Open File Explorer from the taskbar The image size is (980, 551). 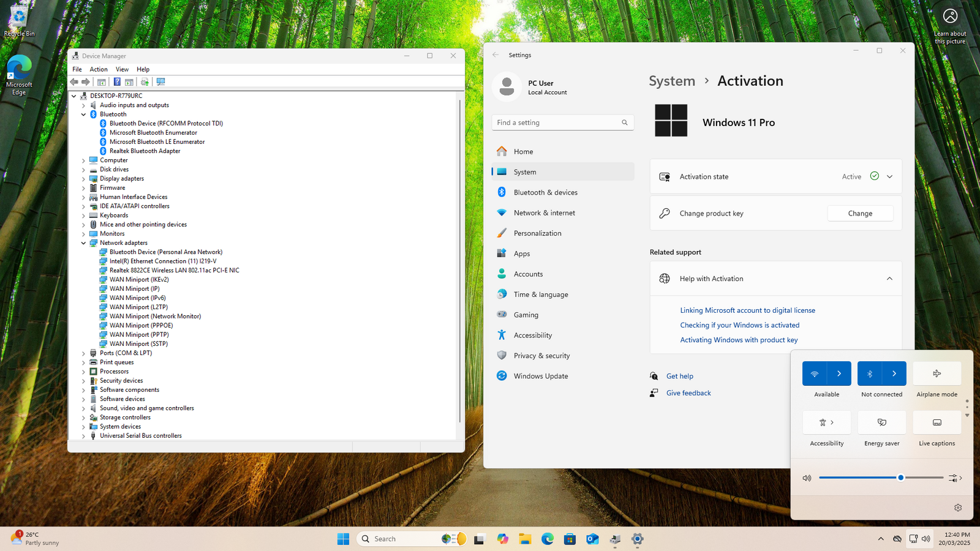tap(525, 539)
